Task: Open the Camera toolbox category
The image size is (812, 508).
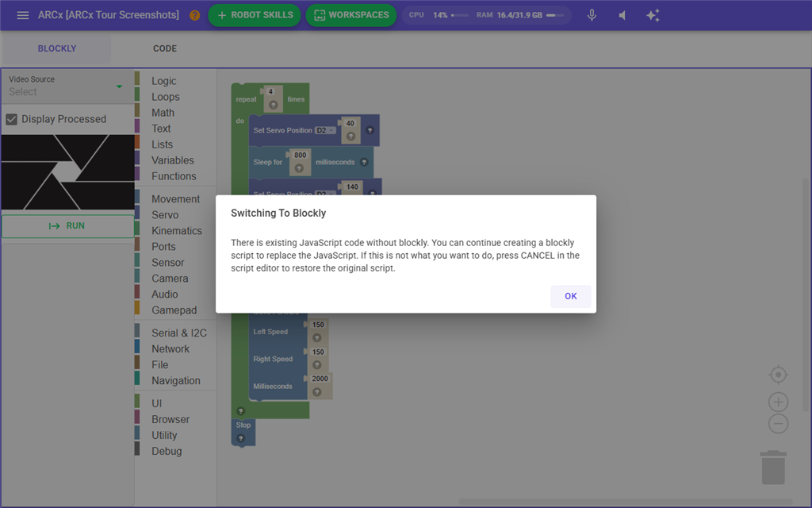Action: (x=170, y=279)
